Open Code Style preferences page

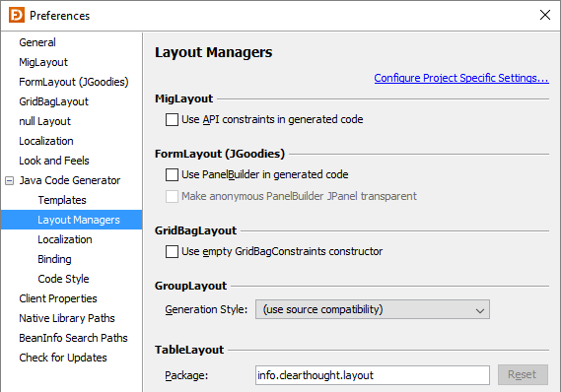(63, 279)
